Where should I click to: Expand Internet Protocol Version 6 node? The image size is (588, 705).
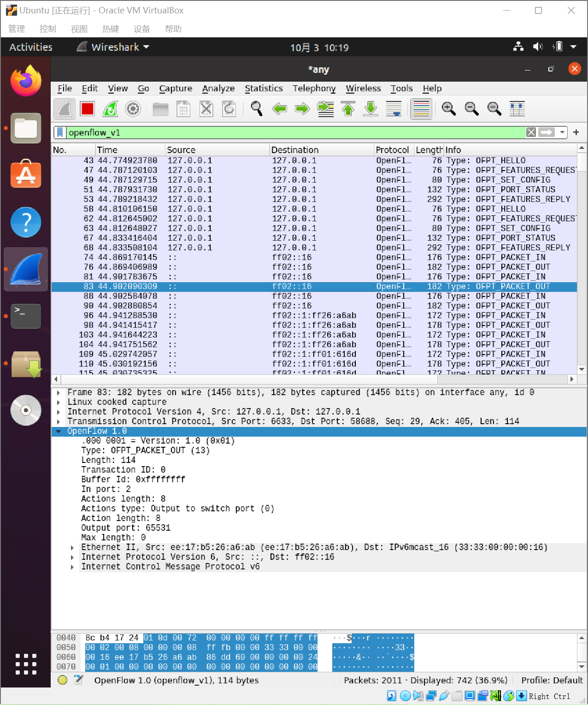pos(72,557)
